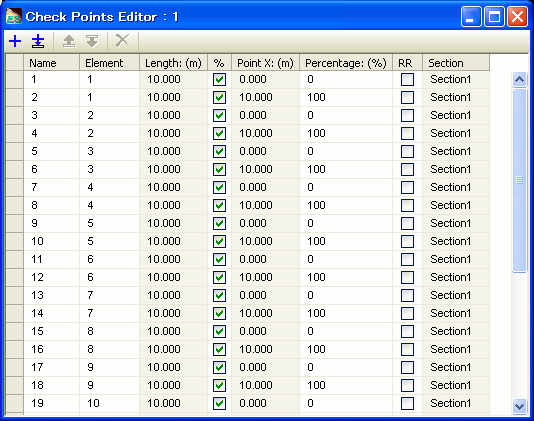Click the vertical scrollbar thumb
The height and width of the screenshot is (421, 534).
[519, 180]
